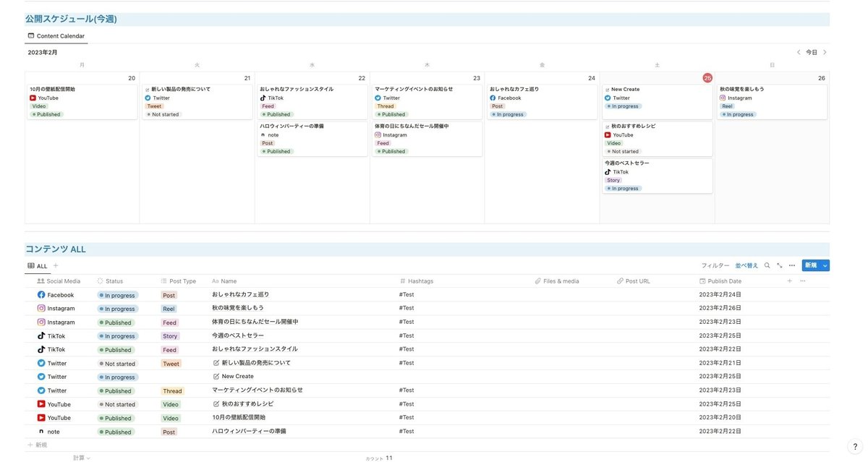Click the calendar icon beside Content Calendar
This screenshot has height=462, width=868.
point(29,34)
